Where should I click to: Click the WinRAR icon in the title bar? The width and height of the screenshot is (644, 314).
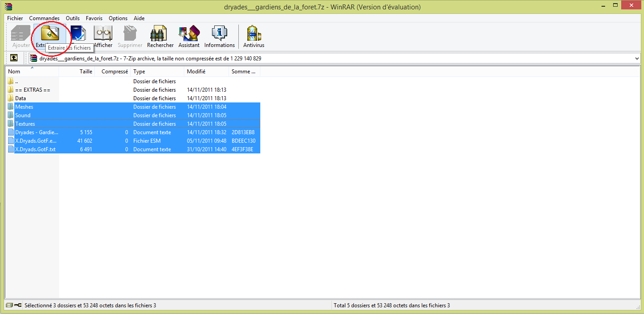point(8,7)
